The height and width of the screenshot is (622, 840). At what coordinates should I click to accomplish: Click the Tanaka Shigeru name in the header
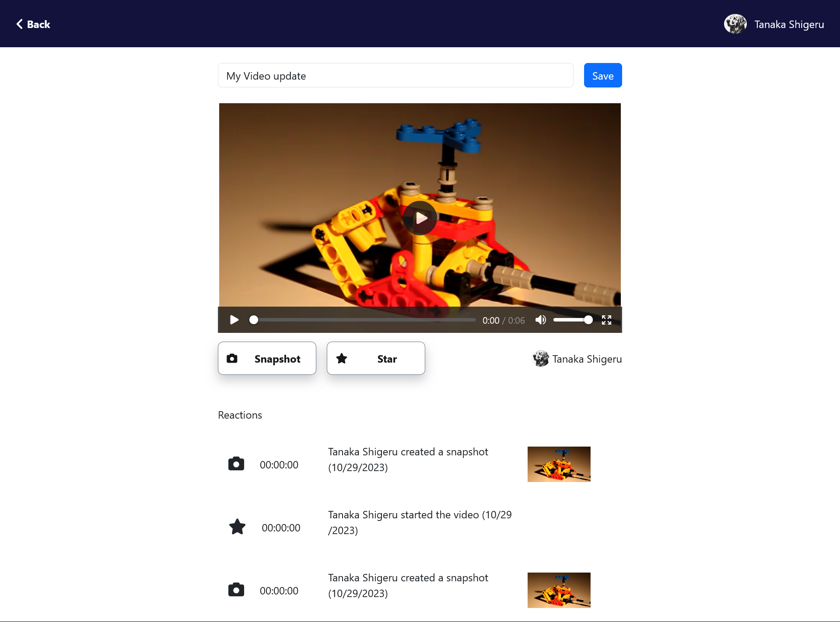point(789,24)
